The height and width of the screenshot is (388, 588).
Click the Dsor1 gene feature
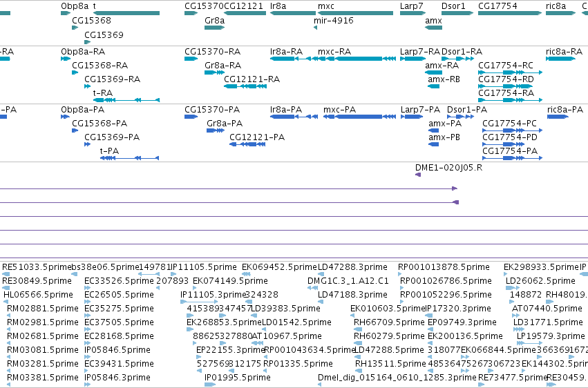tap(457, 13)
